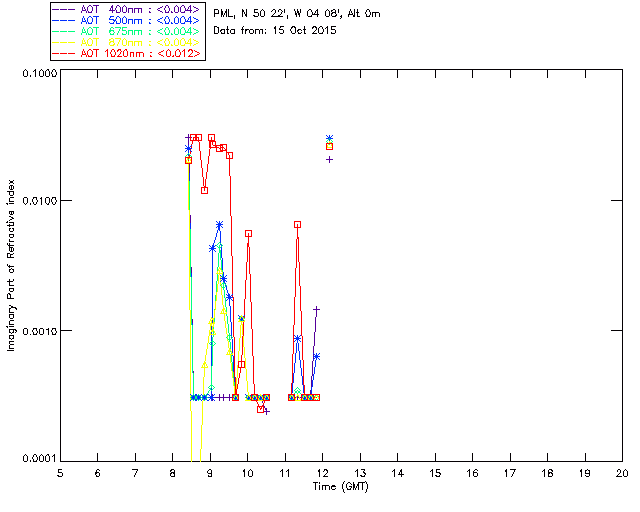Screen dimensions: 640x512
Task: Click the blue star marker near 0.0009 at 11.3 GMT
Action: click(298, 338)
